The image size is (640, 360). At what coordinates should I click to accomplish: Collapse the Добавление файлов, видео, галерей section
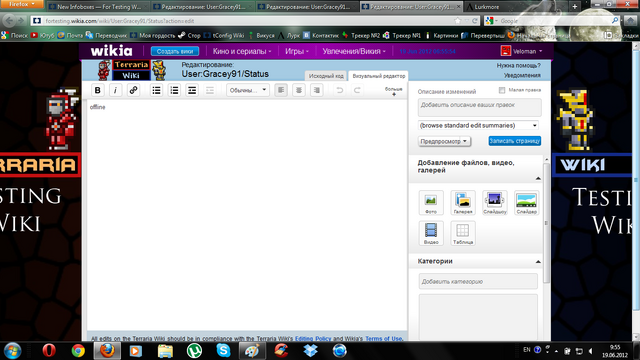(538, 178)
